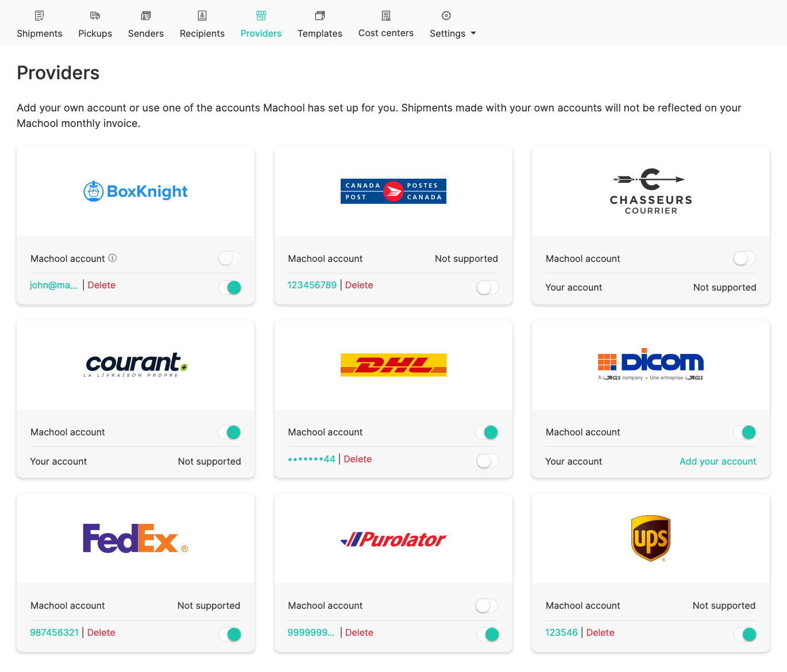Click Add your account for Dicom

point(718,461)
